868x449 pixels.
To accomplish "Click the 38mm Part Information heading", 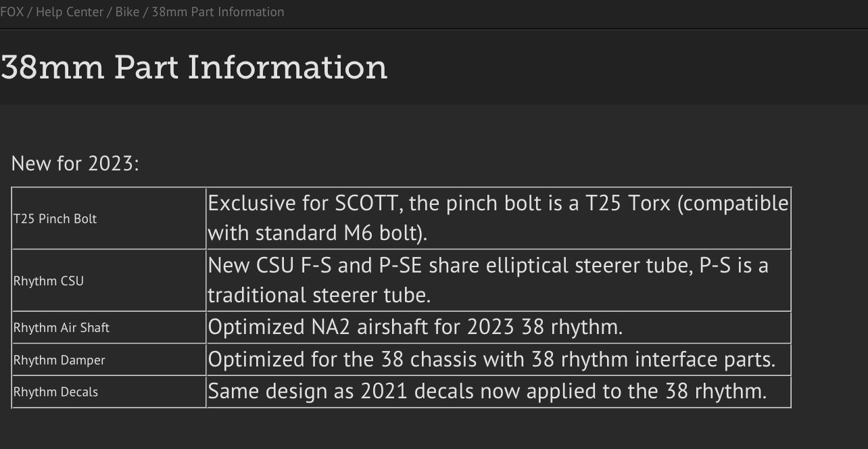I will pos(194,67).
